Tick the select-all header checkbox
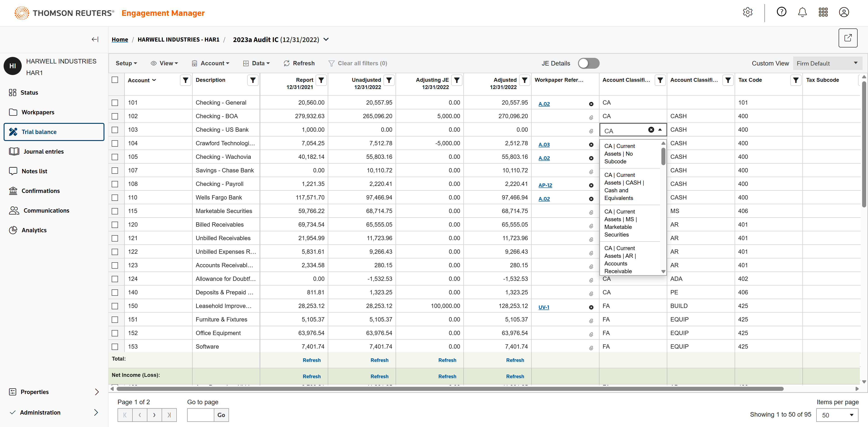 (x=115, y=80)
